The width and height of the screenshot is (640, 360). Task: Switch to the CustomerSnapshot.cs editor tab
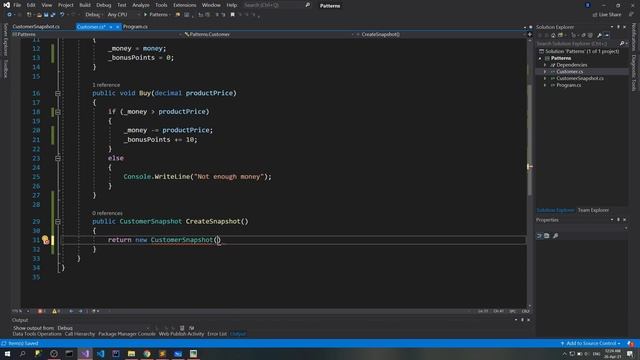pyautogui.click(x=36, y=27)
